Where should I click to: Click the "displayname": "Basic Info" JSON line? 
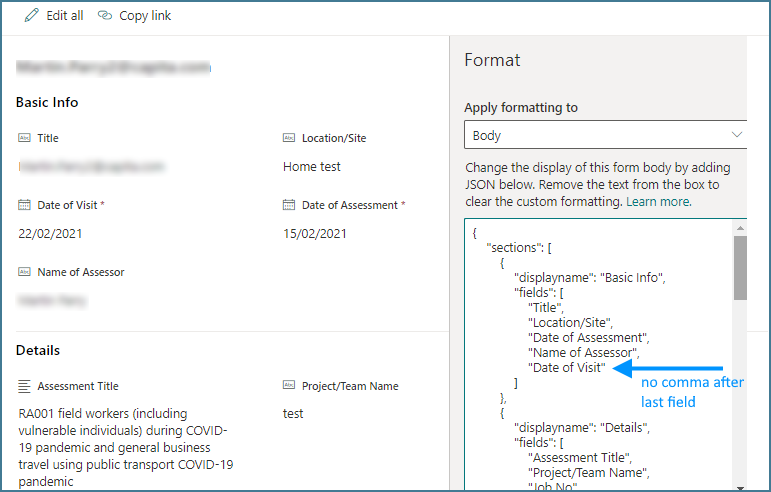click(590, 278)
